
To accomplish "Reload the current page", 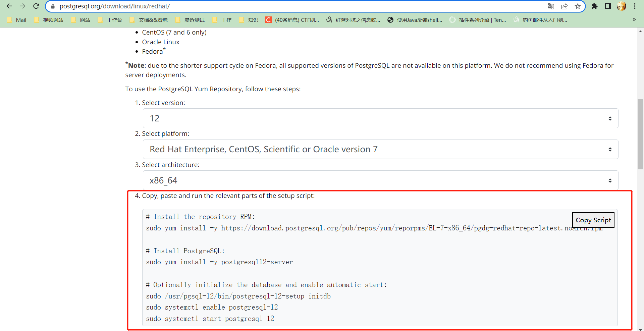I will tap(36, 6).
